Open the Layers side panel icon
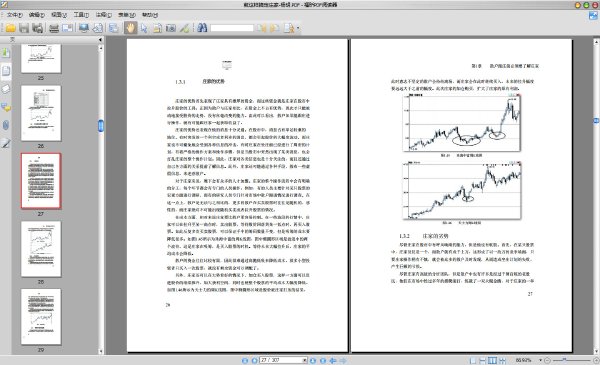The height and width of the screenshot is (365, 600). point(6,89)
